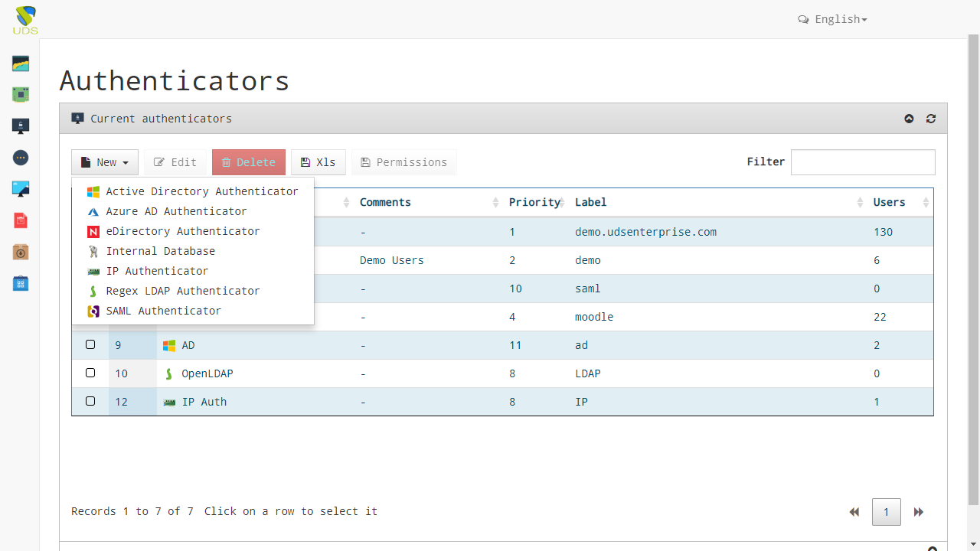Choose Active Directory Authenticator from menu
Image resolution: width=980 pixels, height=551 pixels.
pos(201,191)
